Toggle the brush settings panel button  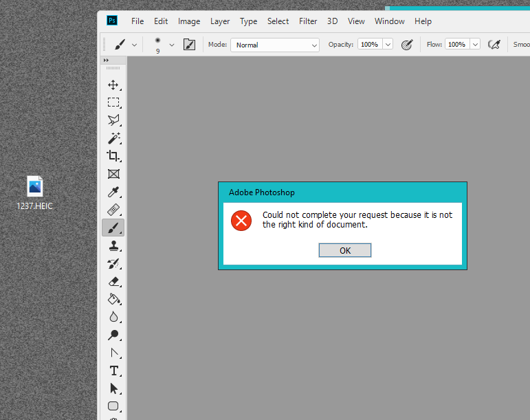[189, 45]
